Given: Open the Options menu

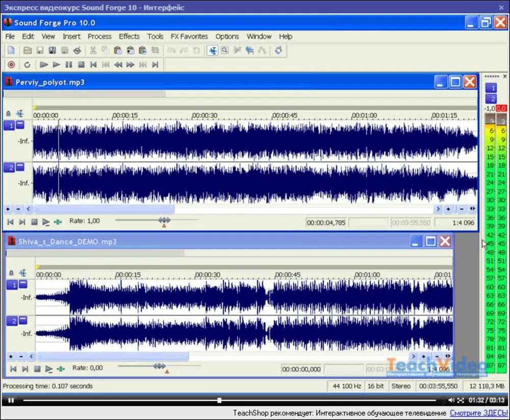Looking at the screenshot, I should pos(227,36).
